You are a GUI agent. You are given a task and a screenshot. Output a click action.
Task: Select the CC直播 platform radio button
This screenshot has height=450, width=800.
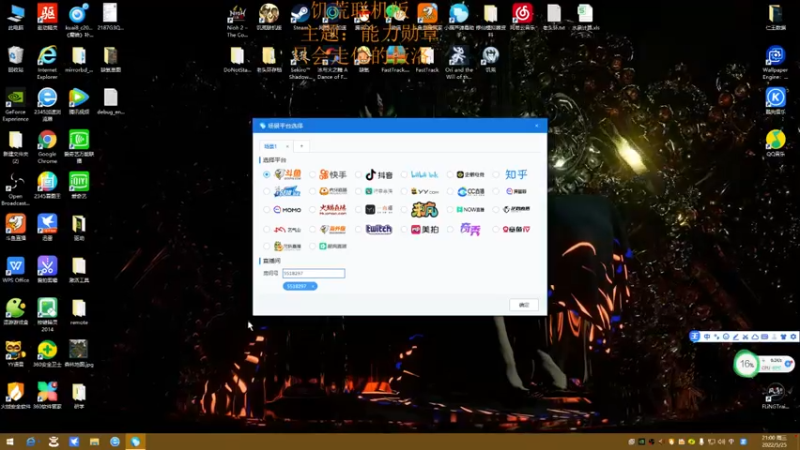click(x=450, y=191)
